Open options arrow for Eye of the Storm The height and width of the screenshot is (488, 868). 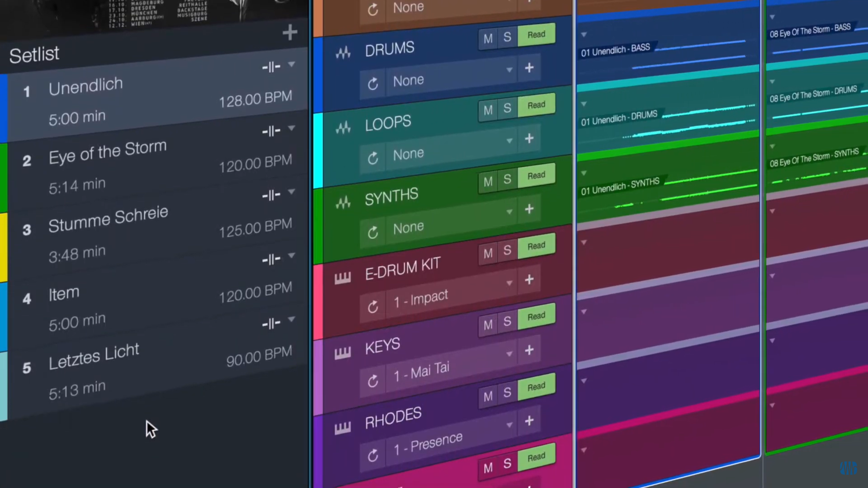coord(292,128)
